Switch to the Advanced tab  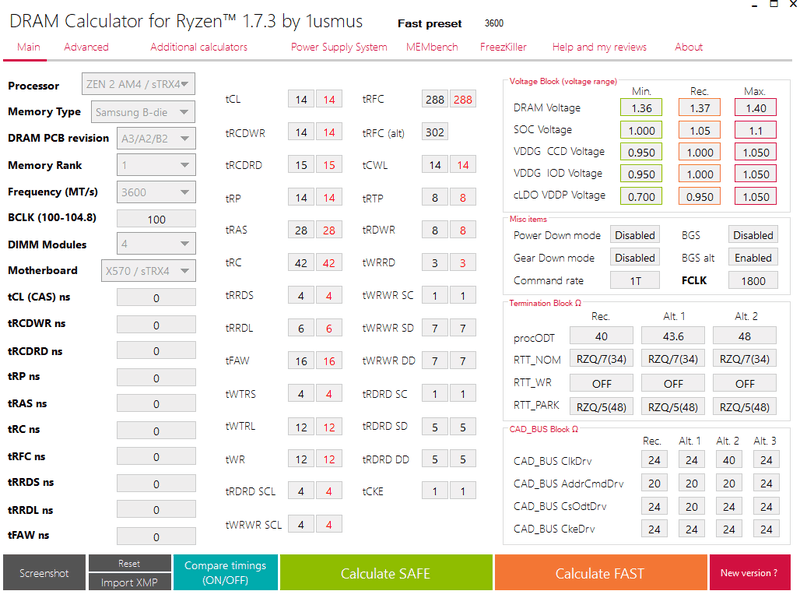point(86,47)
